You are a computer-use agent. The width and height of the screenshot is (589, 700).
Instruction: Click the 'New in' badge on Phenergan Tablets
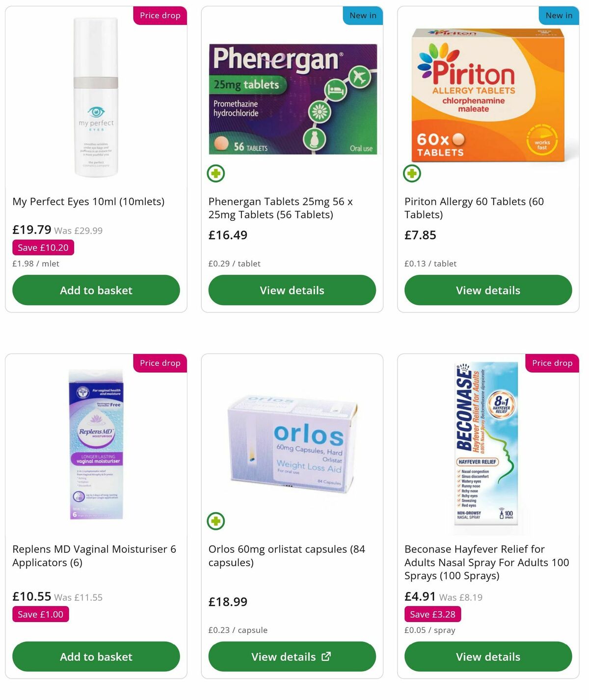(362, 15)
